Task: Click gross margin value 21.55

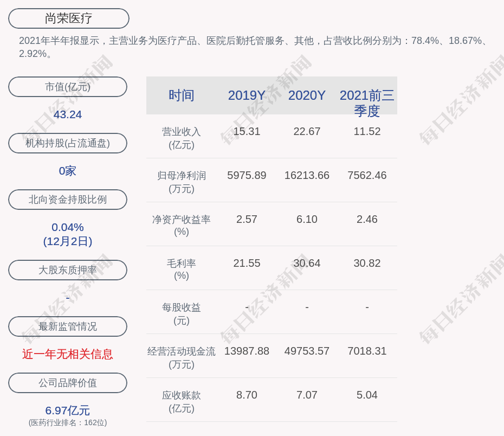Action: point(247,264)
